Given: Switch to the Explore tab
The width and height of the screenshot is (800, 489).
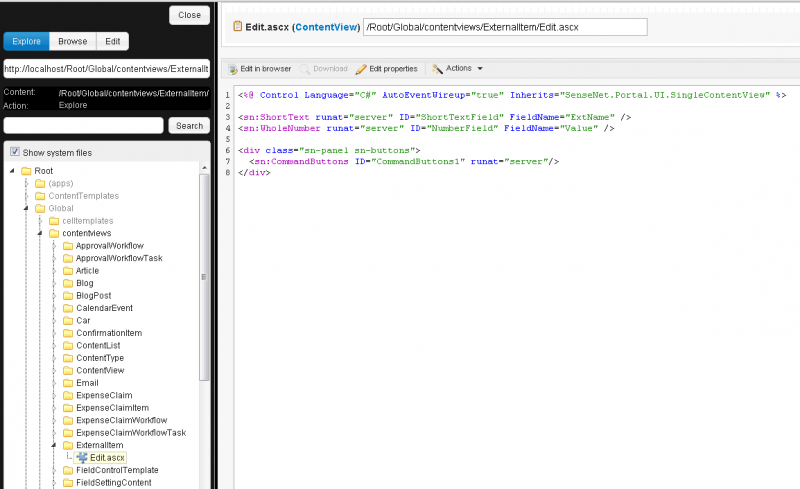Looking at the screenshot, I should coord(27,41).
